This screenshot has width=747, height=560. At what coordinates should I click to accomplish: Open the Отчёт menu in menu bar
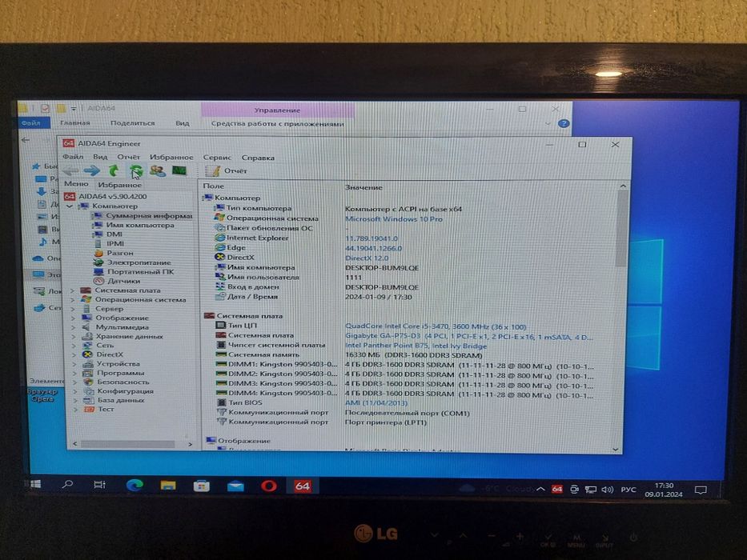(x=129, y=157)
